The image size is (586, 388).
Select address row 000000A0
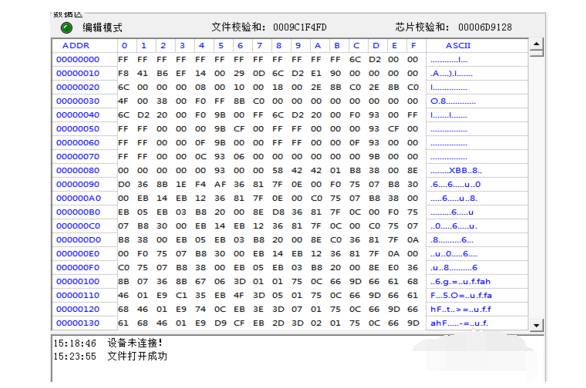(x=78, y=198)
